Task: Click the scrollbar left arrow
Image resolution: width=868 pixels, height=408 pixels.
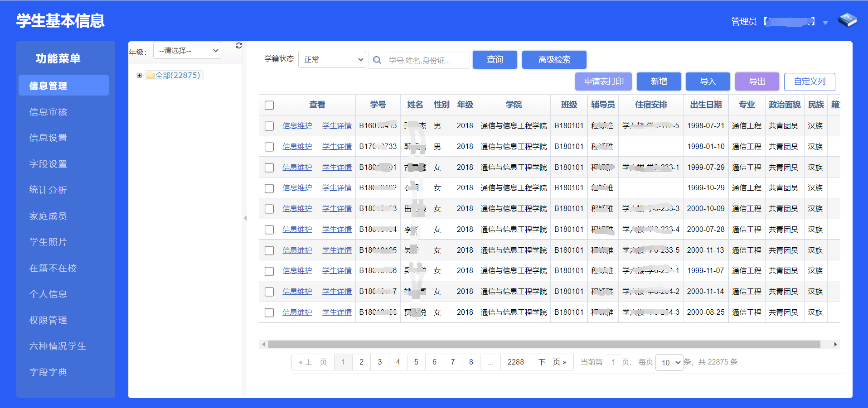Action: click(x=263, y=345)
